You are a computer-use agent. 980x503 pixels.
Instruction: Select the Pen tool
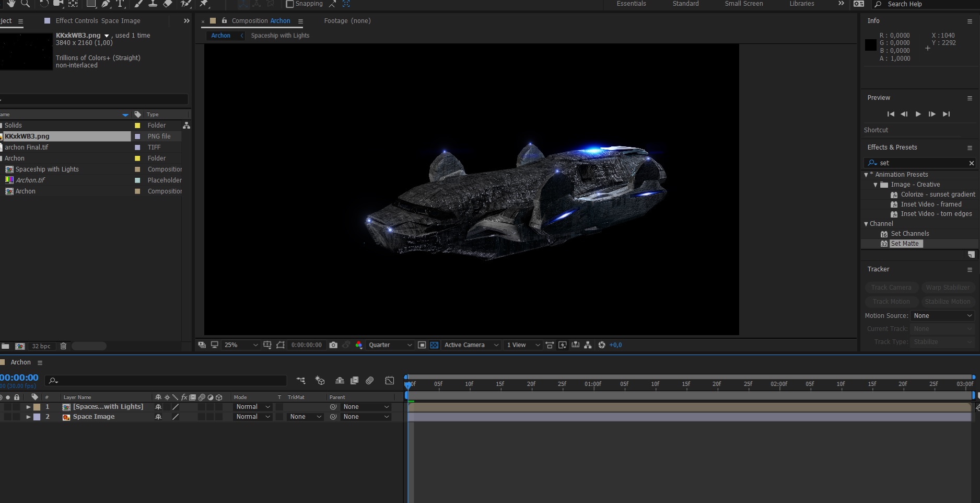tap(106, 4)
